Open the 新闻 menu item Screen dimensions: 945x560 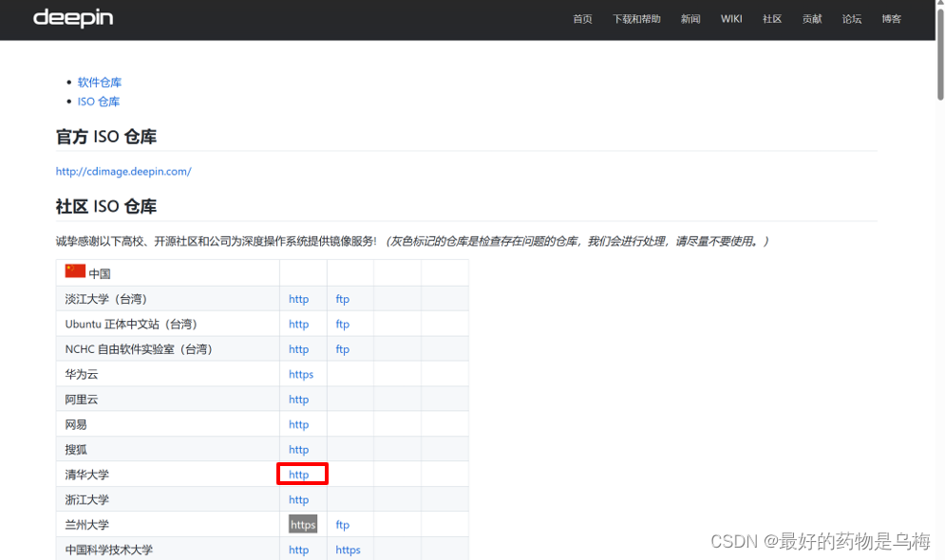[690, 18]
